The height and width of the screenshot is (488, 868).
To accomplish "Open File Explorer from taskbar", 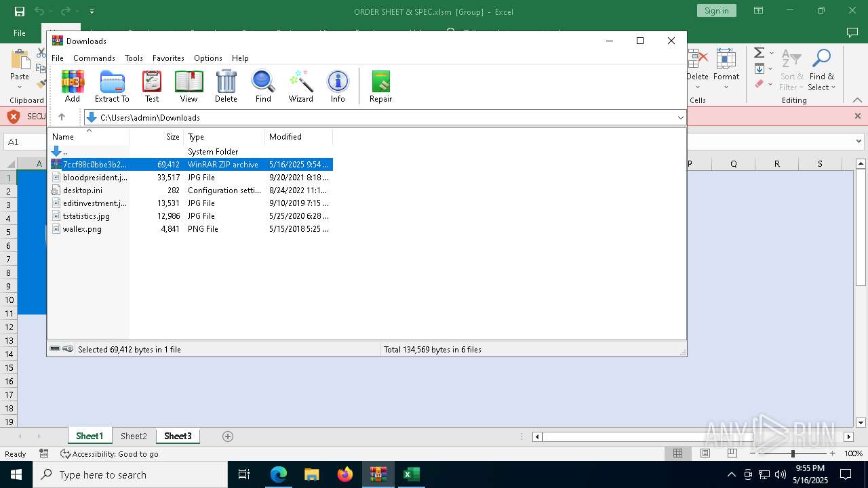I will point(312,474).
